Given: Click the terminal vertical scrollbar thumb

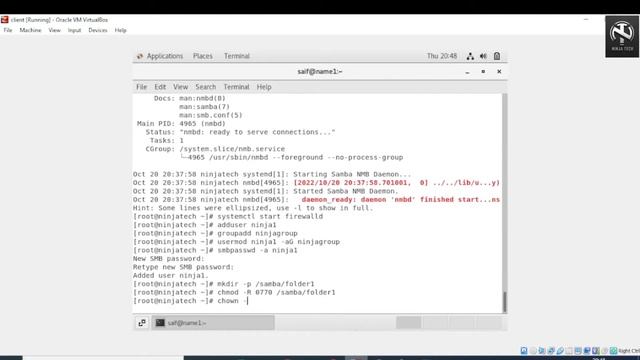Looking at the screenshot, I should pos(505,301).
